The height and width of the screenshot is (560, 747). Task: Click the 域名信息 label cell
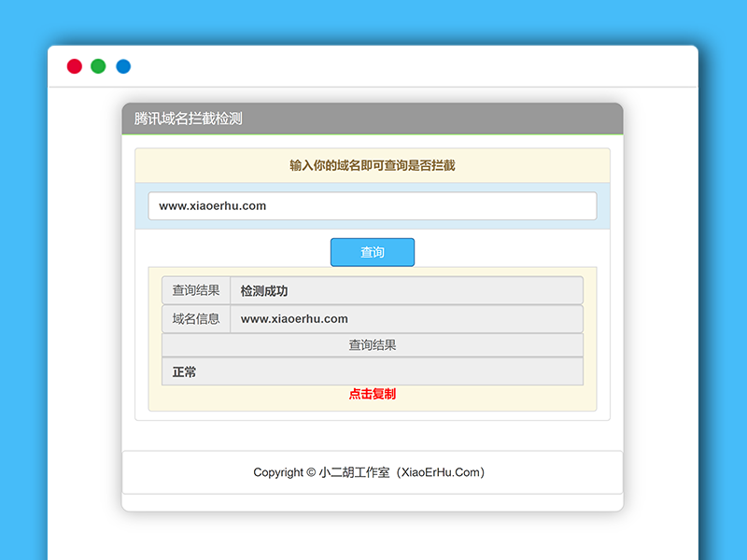[196, 318]
